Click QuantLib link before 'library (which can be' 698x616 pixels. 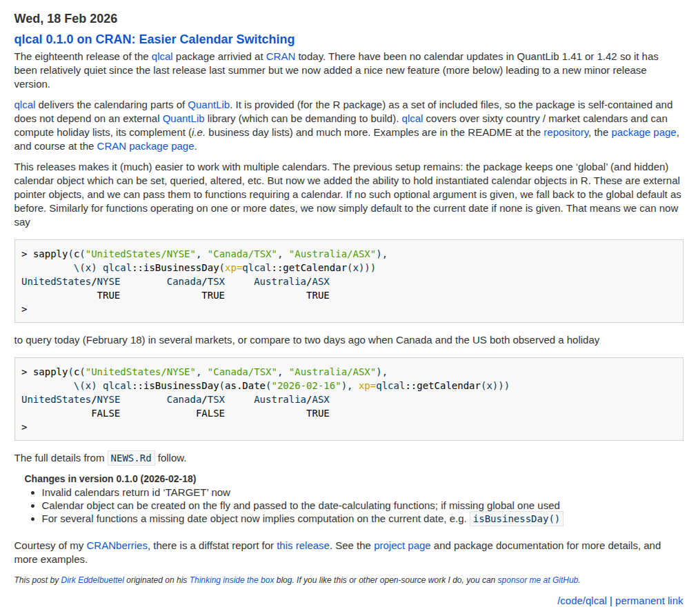183,119
